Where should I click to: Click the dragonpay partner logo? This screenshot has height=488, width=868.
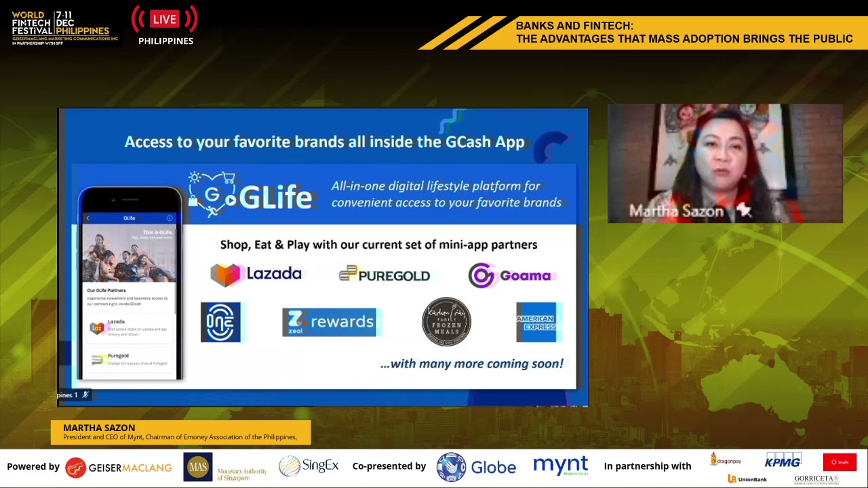pyautogui.click(x=726, y=460)
